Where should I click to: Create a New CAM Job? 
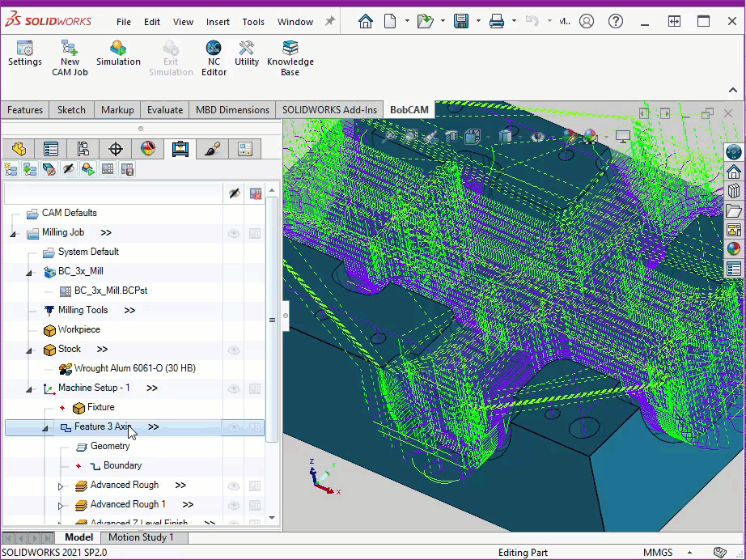(x=70, y=58)
